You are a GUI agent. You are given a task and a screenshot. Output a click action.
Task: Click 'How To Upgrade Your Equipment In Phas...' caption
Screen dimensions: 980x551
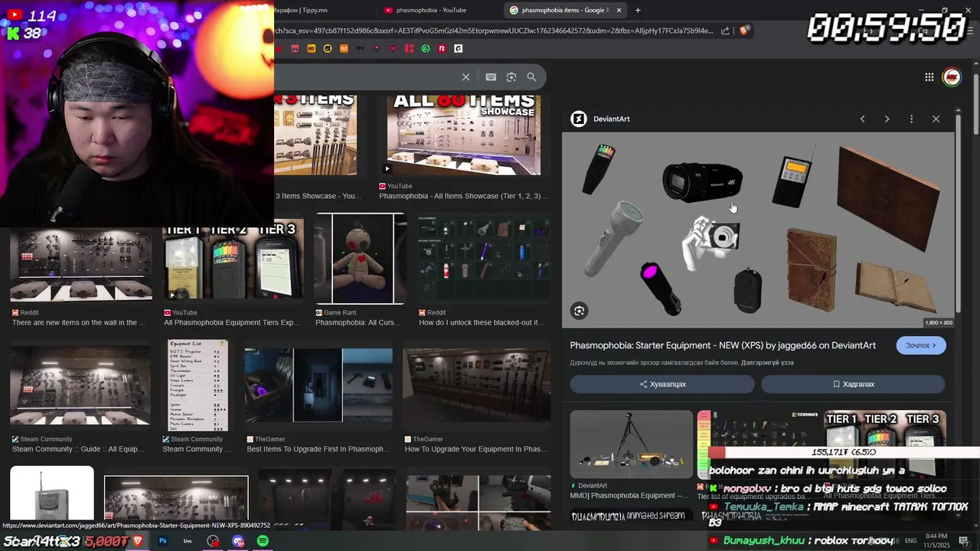coord(475,449)
